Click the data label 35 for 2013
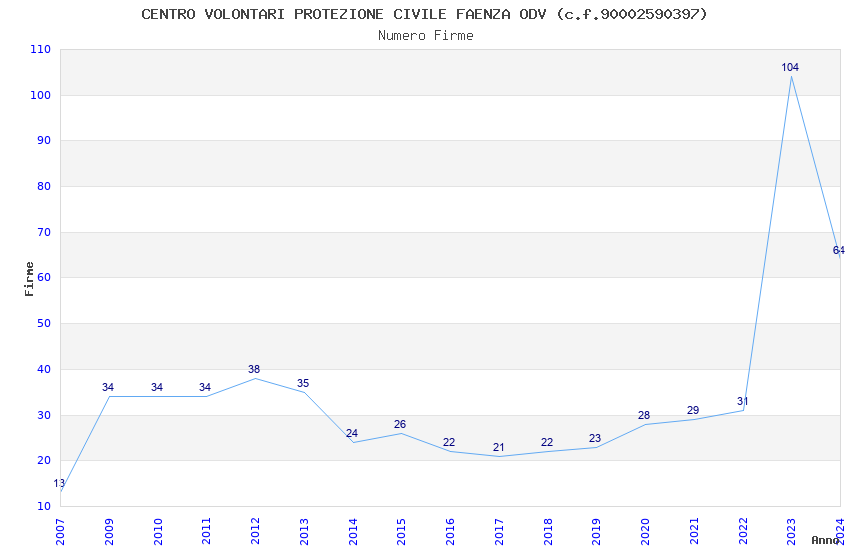This screenshot has height=550, width=850. tap(302, 383)
